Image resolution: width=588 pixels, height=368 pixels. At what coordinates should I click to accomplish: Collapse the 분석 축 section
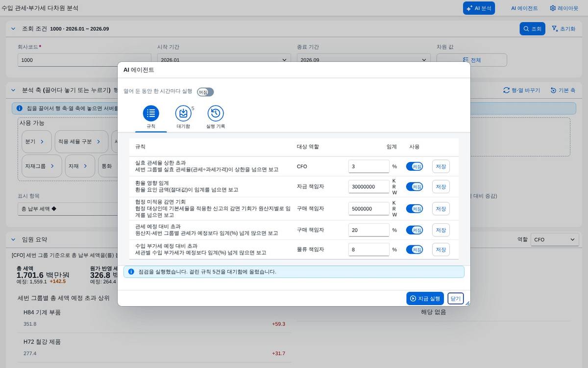(13, 90)
